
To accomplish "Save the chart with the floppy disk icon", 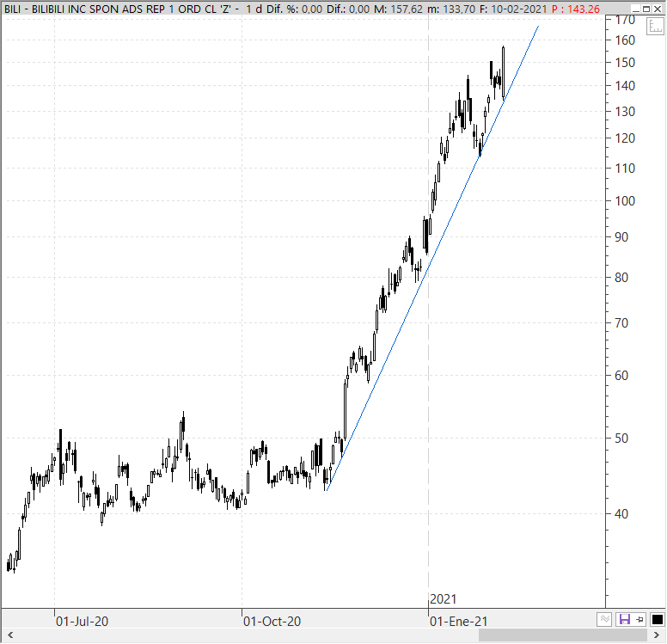I will 624,619.
